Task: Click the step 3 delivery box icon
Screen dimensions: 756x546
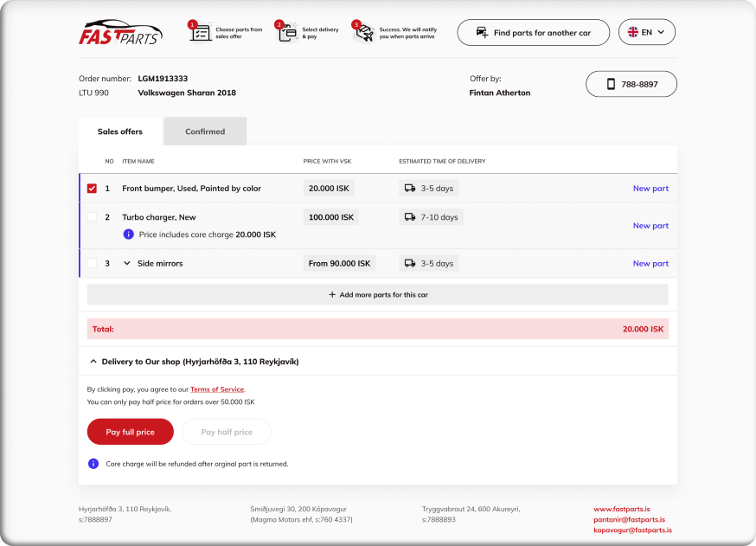Action: coord(363,33)
